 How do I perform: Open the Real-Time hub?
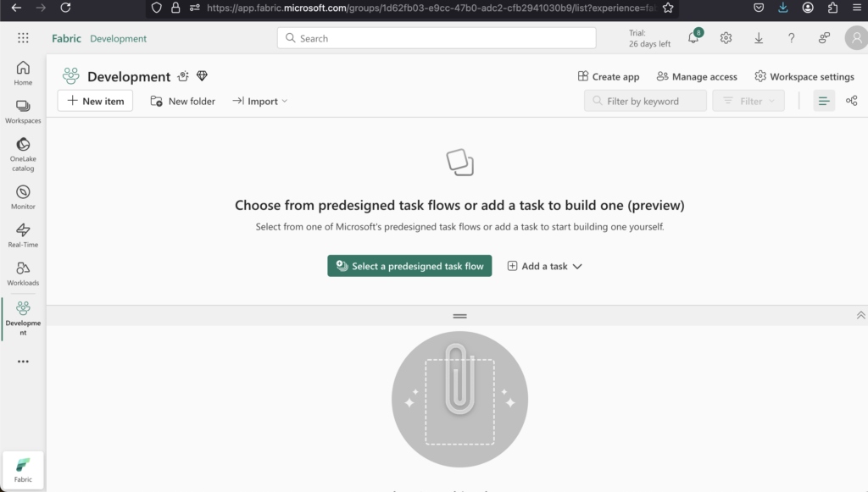[x=23, y=235]
